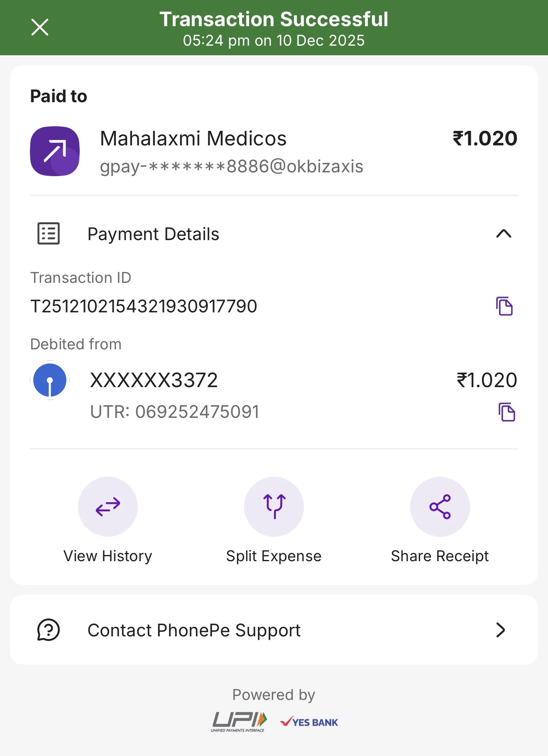Open View History icon
Screen dimensions: 548x756
[x=108, y=507]
